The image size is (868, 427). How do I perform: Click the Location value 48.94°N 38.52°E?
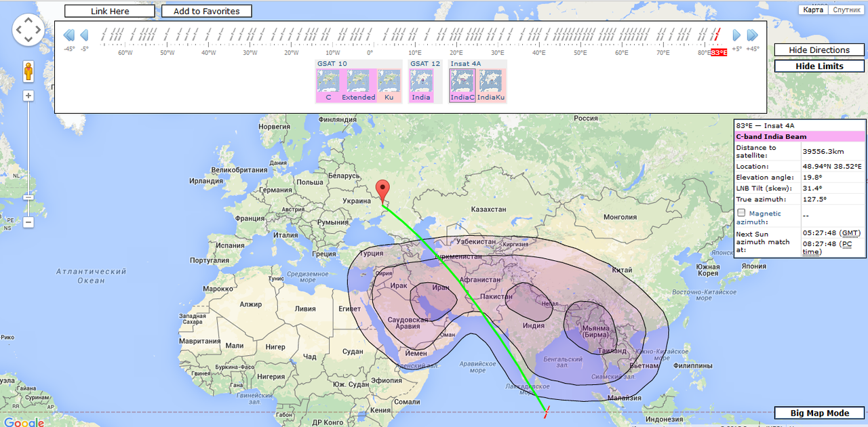click(x=832, y=166)
